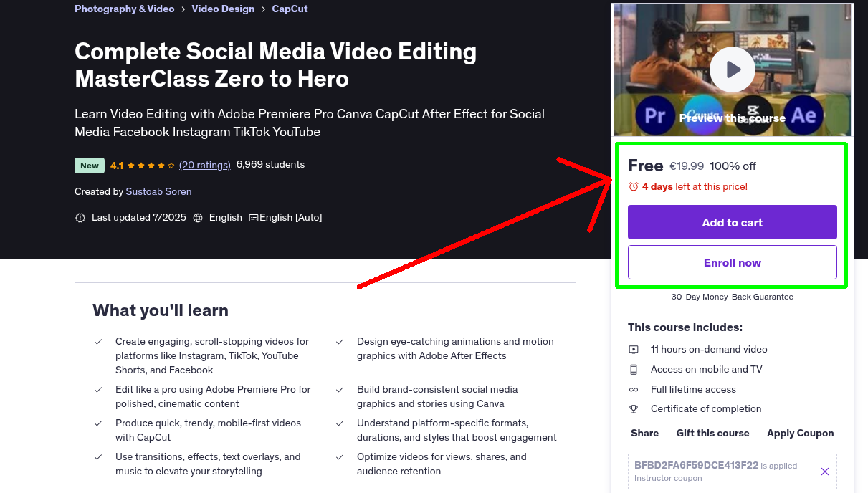Click the 6,969 students text
Viewport: 868px width, 493px height.
271,165
